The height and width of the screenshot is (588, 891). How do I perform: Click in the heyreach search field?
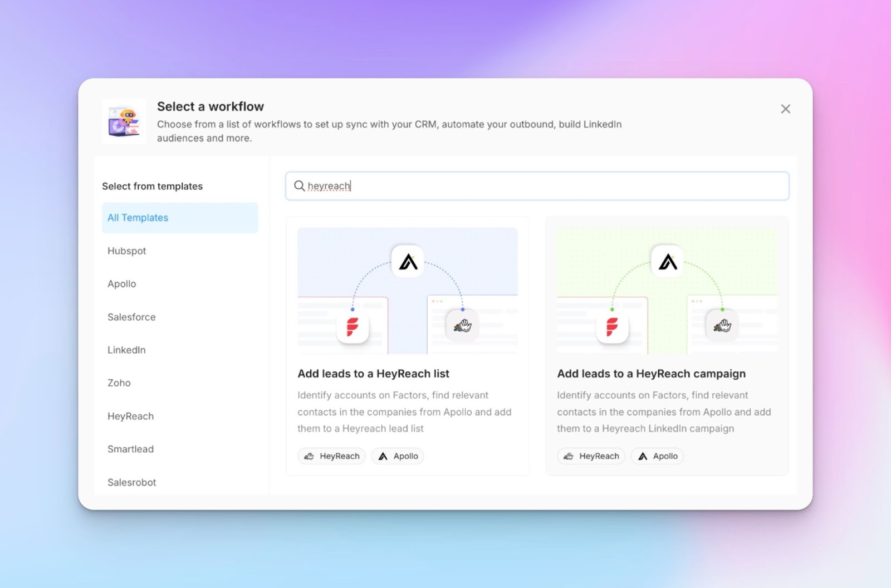(537, 186)
